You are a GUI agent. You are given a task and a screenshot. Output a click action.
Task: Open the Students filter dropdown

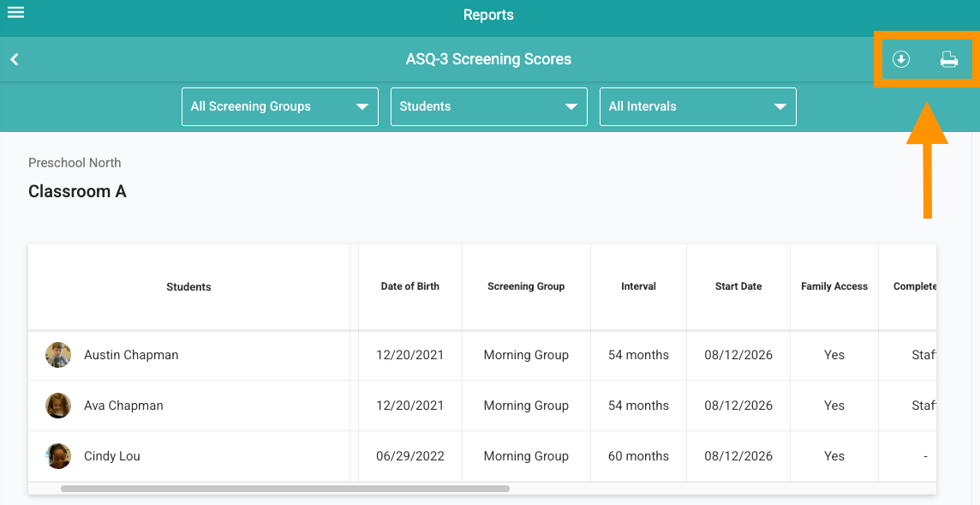tap(489, 106)
